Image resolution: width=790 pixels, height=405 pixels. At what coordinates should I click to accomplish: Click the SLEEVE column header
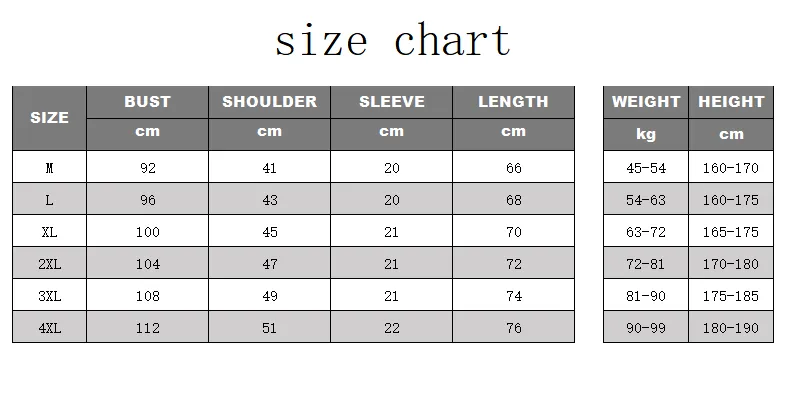(391, 102)
